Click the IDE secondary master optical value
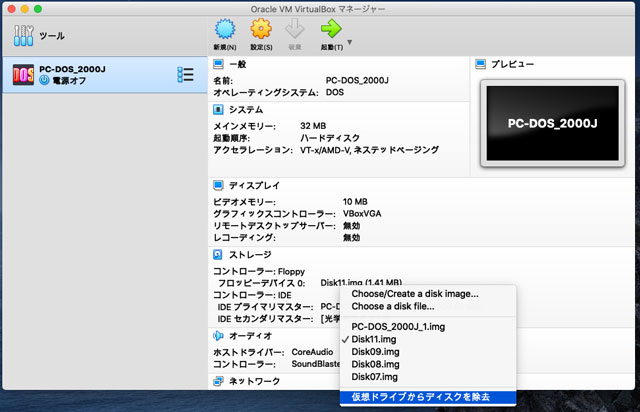This screenshot has width=640, height=412. point(330,319)
